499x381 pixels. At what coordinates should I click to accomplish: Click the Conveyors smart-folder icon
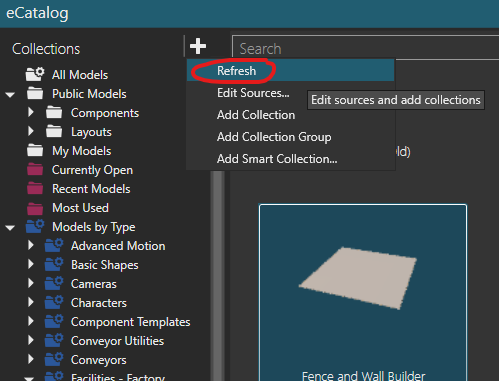(x=54, y=359)
